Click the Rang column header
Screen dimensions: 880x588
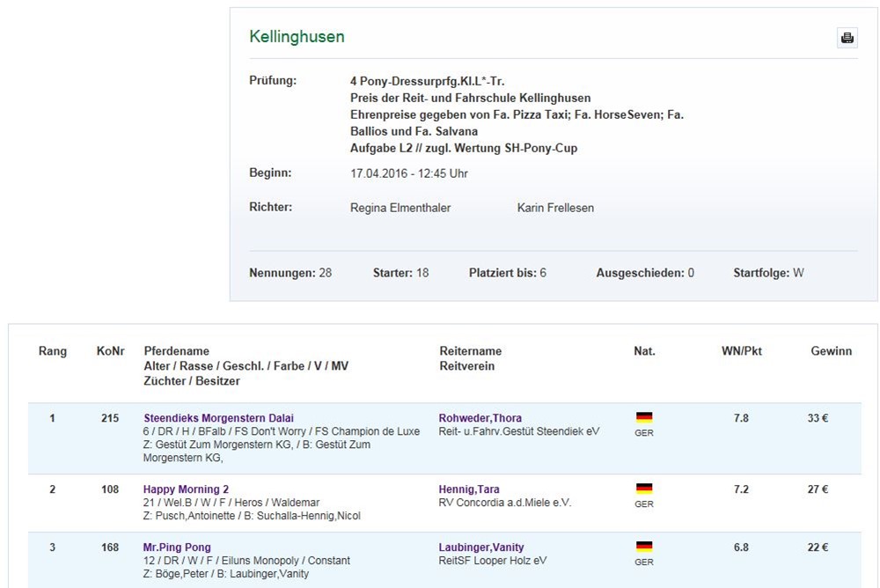coord(52,351)
